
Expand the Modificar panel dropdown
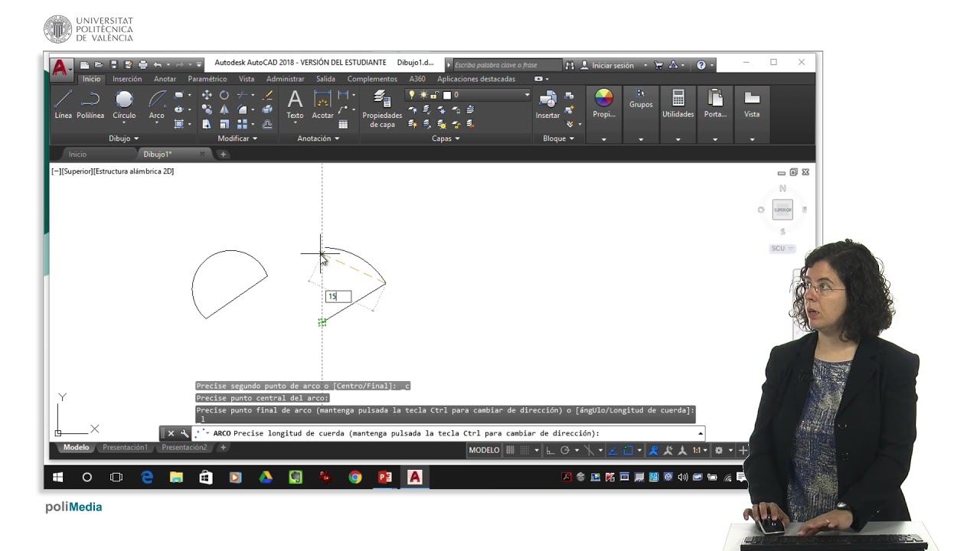(237, 139)
